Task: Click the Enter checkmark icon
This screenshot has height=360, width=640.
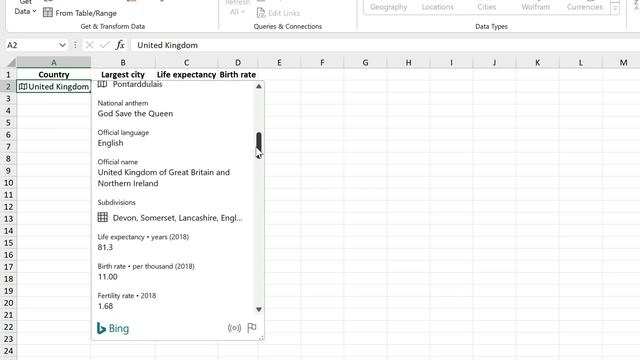Action: 104,45
